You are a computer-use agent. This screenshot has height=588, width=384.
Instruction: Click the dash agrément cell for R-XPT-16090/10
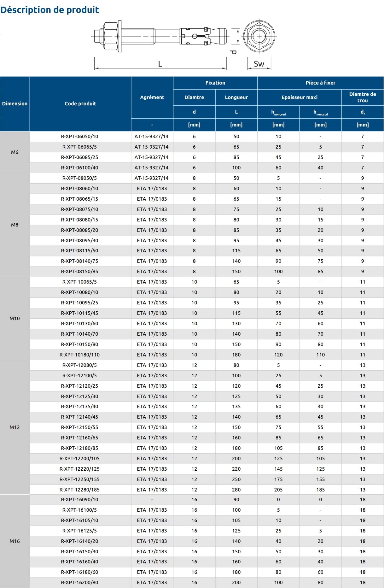pos(152,499)
